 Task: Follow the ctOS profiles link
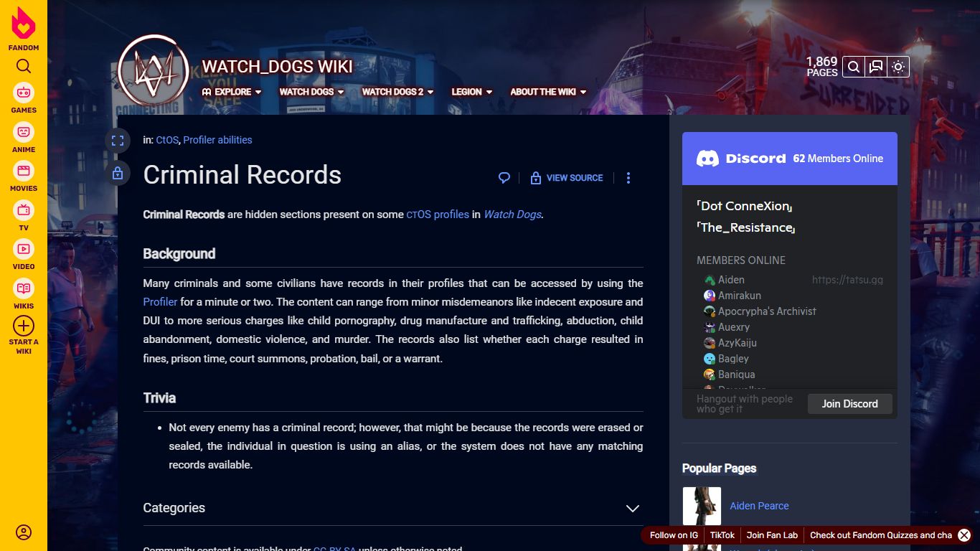tap(438, 215)
